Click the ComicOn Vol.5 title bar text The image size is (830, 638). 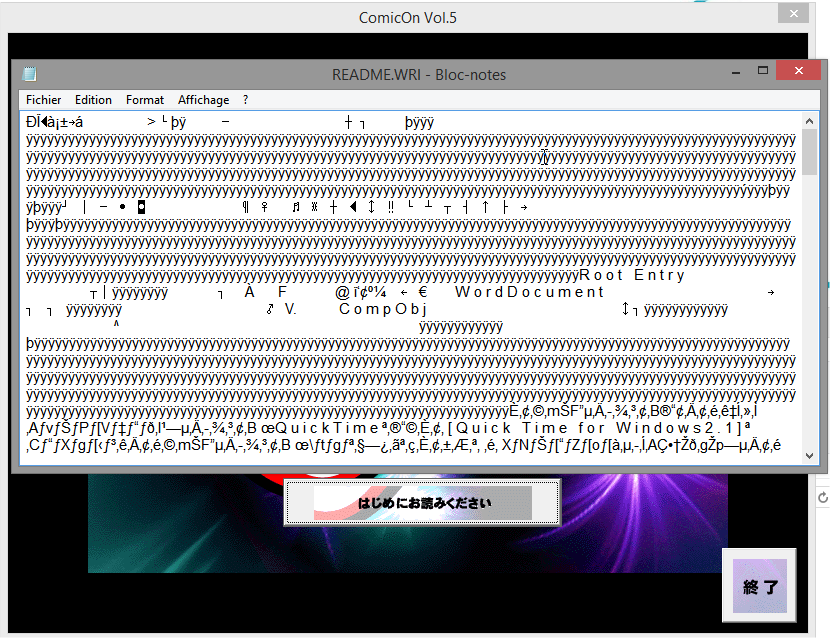tap(408, 18)
